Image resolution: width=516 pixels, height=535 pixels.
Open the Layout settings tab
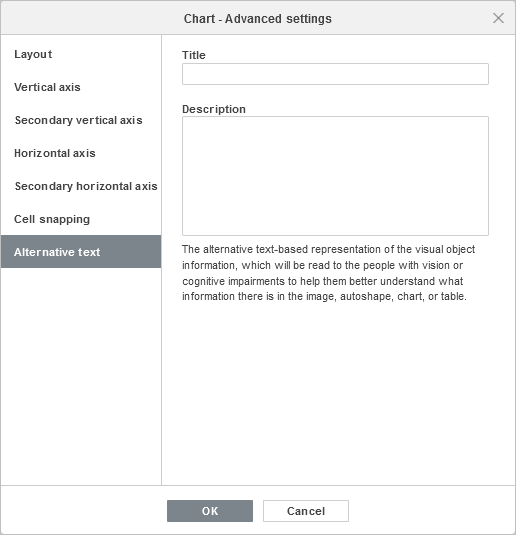tap(81, 54)
